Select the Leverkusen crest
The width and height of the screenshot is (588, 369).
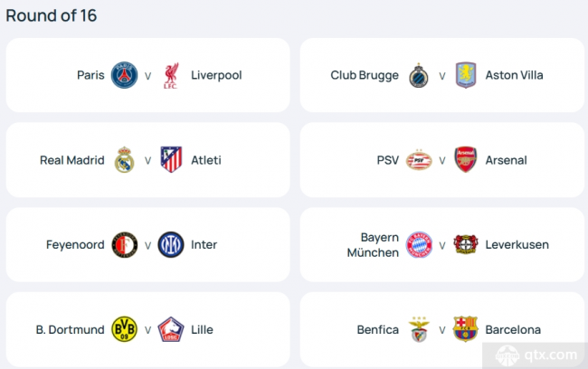[x=465, y=244]
